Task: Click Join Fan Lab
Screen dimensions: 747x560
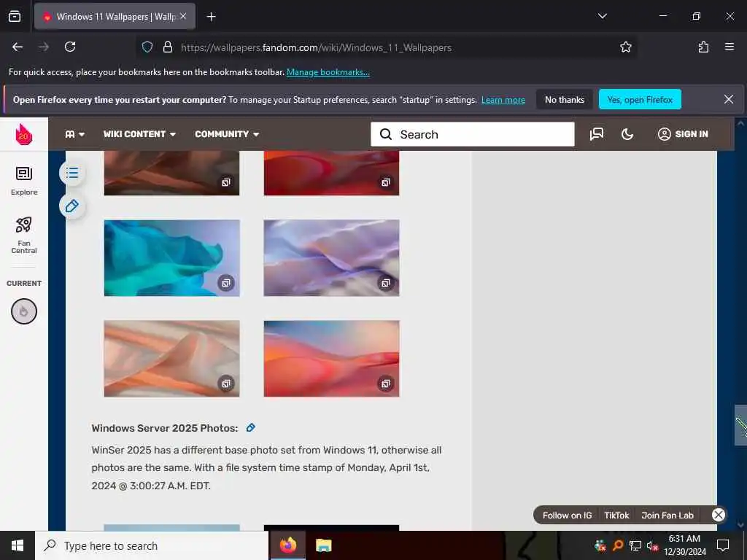Action: [667, 516]
